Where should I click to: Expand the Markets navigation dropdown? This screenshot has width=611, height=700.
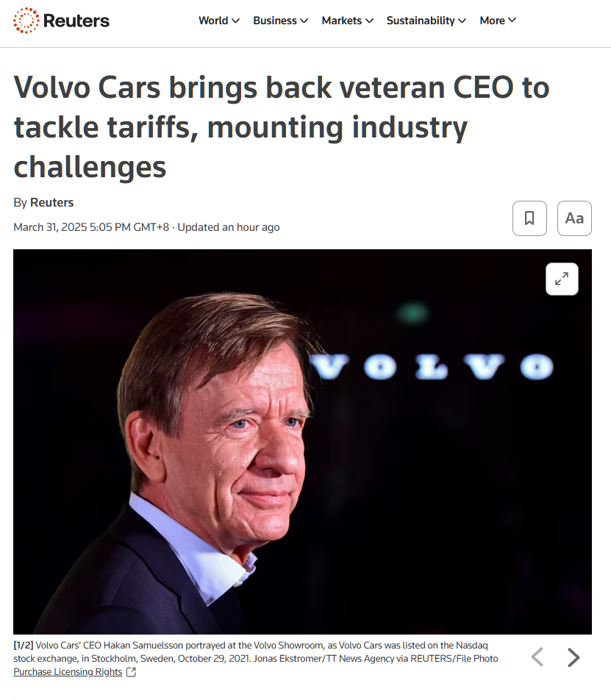(347, 21)
